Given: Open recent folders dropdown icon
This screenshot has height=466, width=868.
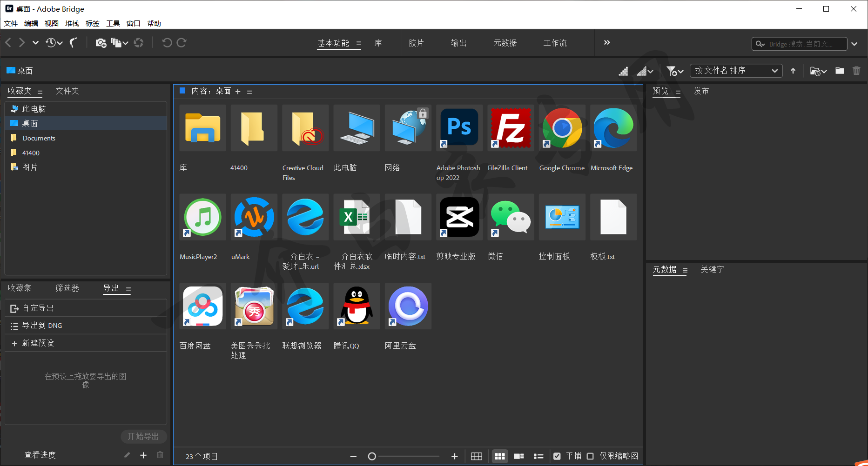Looking at the screenshot, I should [818, 71].
